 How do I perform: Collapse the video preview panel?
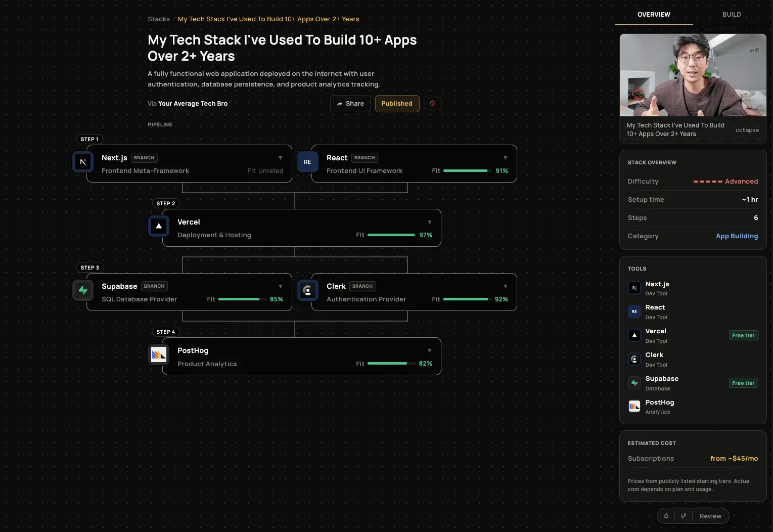point(747,130)
